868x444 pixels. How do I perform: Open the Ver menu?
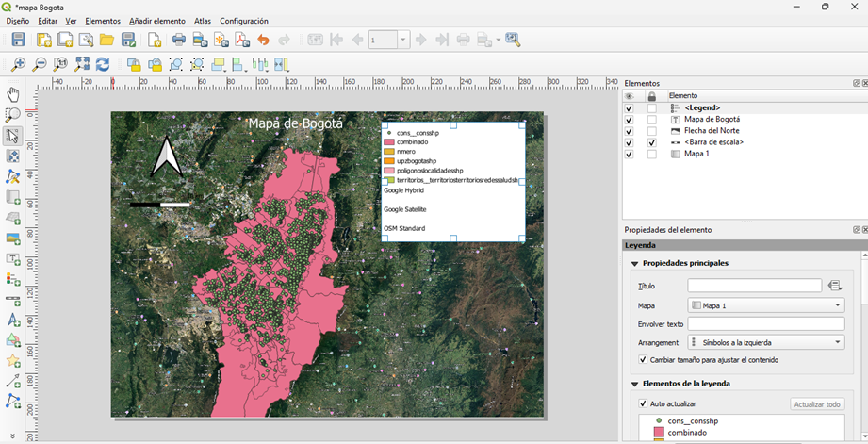click(71, 21)
